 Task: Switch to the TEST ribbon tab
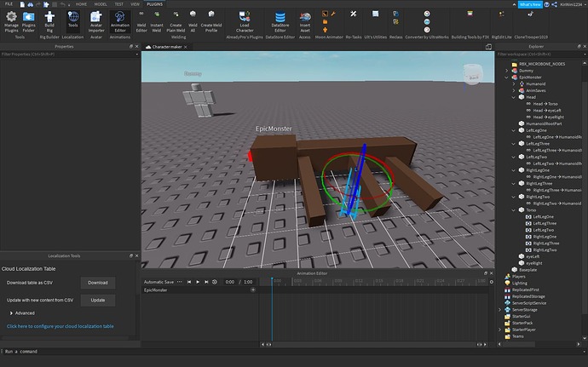(x=118, y=4)
